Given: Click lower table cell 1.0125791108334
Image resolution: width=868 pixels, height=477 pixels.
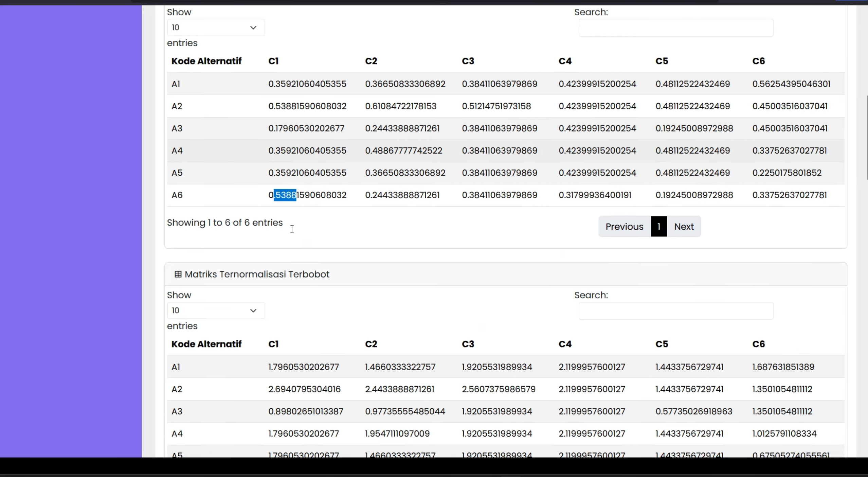Looking at the screenshot, I should coord(784,434).
